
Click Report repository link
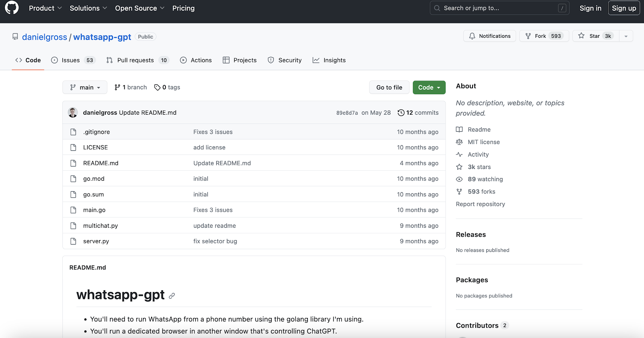[481, 204]
